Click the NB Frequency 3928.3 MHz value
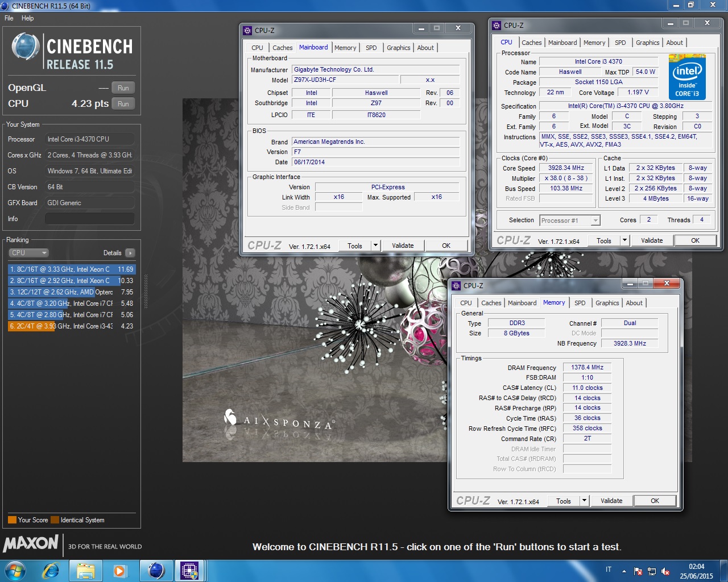This screenshot has width=728, height=582. (x=630, y=343)
